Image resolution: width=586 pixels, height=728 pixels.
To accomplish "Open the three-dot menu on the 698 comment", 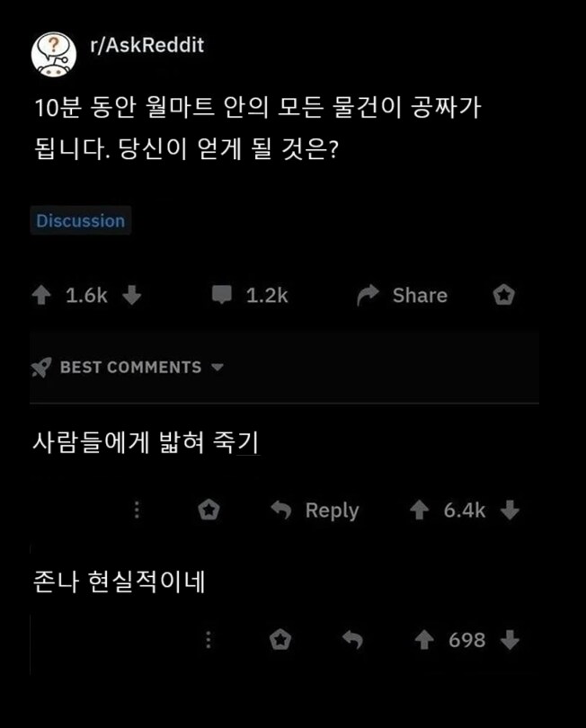I will tap(209, 640).
